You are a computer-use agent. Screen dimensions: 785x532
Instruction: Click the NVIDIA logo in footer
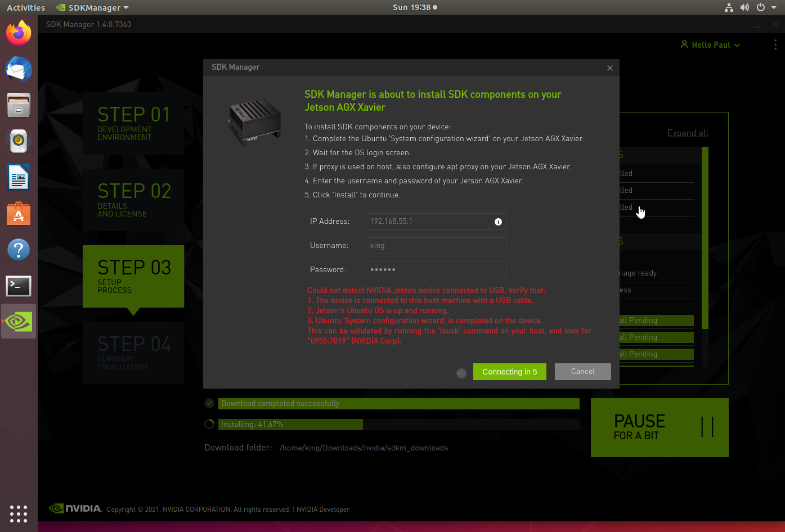[x=75, y=508]
